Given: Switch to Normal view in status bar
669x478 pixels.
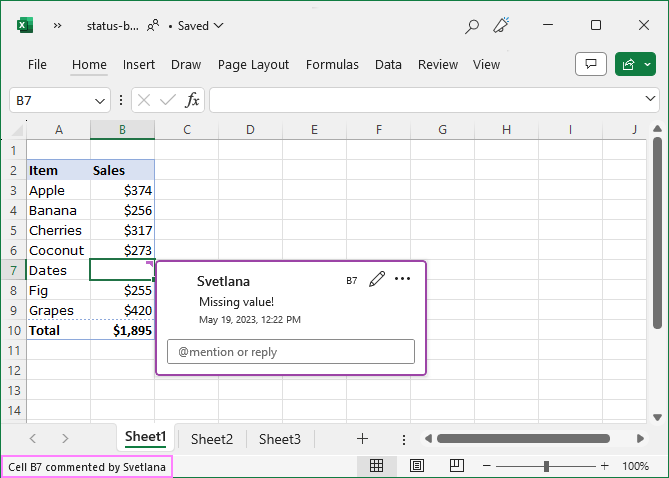Looking at the screenshot, I should coord(377,466).
